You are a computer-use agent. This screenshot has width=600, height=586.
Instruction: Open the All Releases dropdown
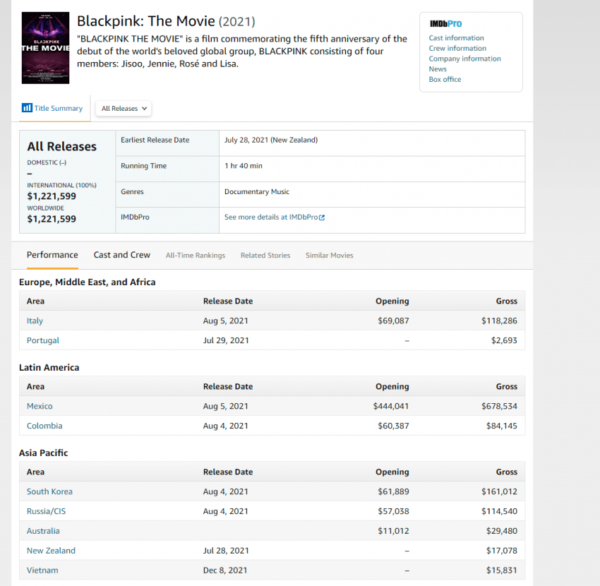(x=125, y=108)
